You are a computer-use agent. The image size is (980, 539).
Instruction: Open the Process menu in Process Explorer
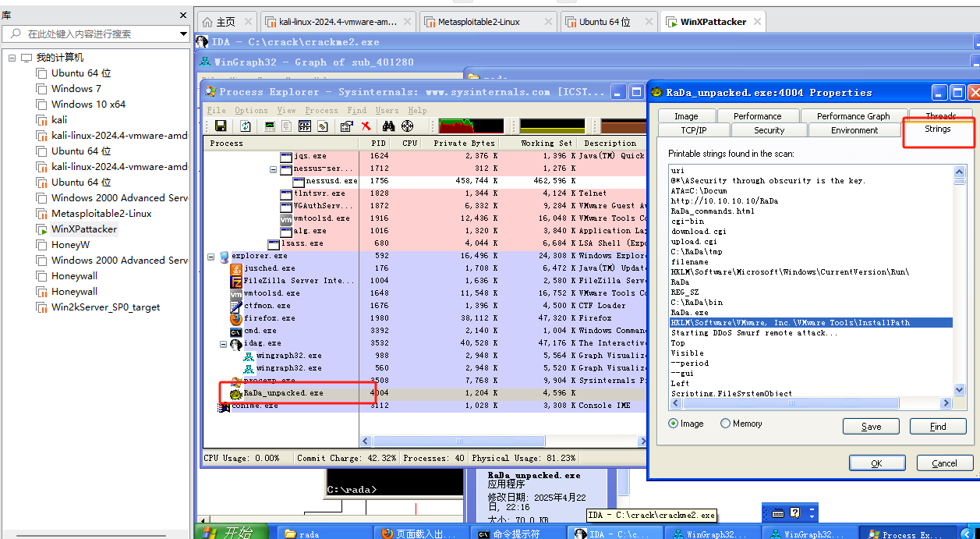coord(321,111)
